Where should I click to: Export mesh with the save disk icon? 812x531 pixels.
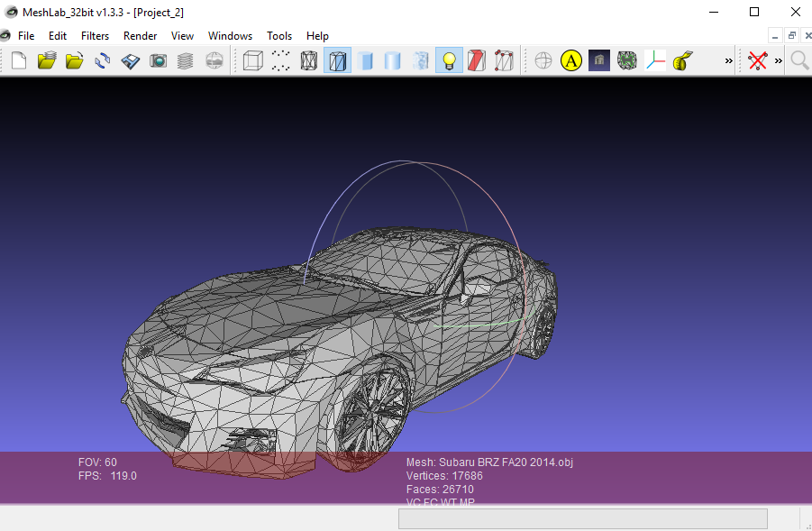130,60
